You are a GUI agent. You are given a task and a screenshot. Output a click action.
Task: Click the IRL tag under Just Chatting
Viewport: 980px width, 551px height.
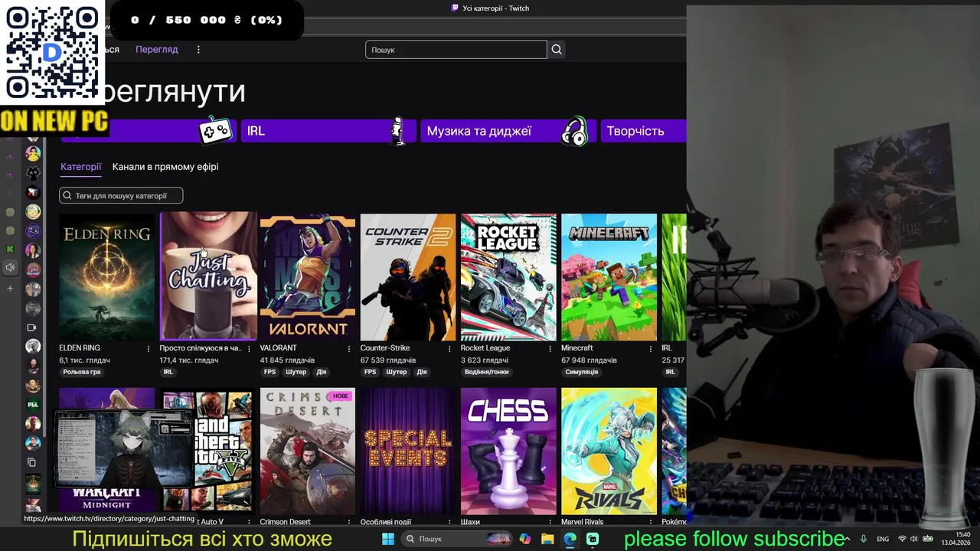[168, 373]
